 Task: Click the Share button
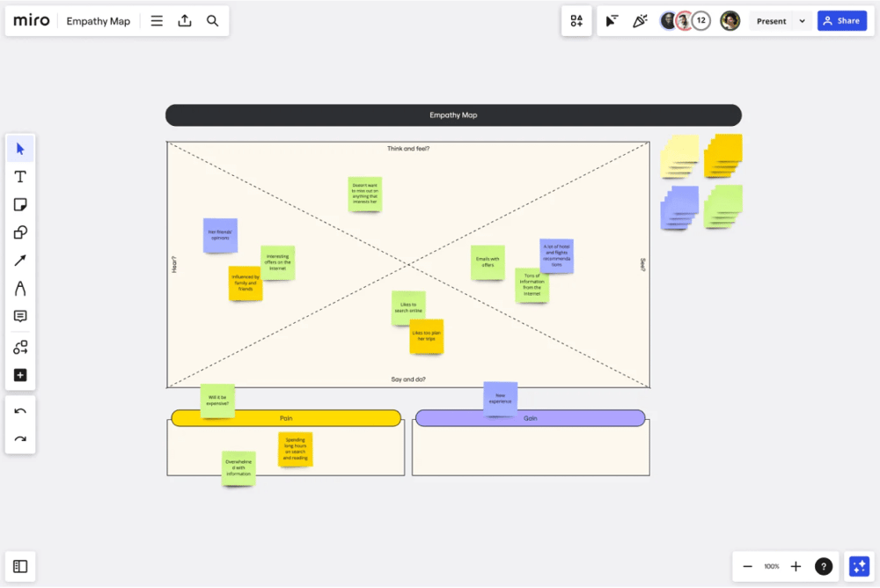click(841, 21)
